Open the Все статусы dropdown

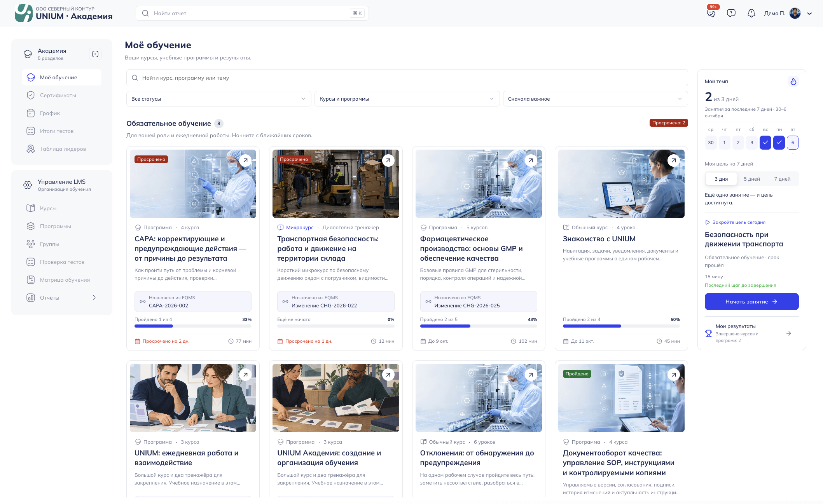(x=218, y=99)
